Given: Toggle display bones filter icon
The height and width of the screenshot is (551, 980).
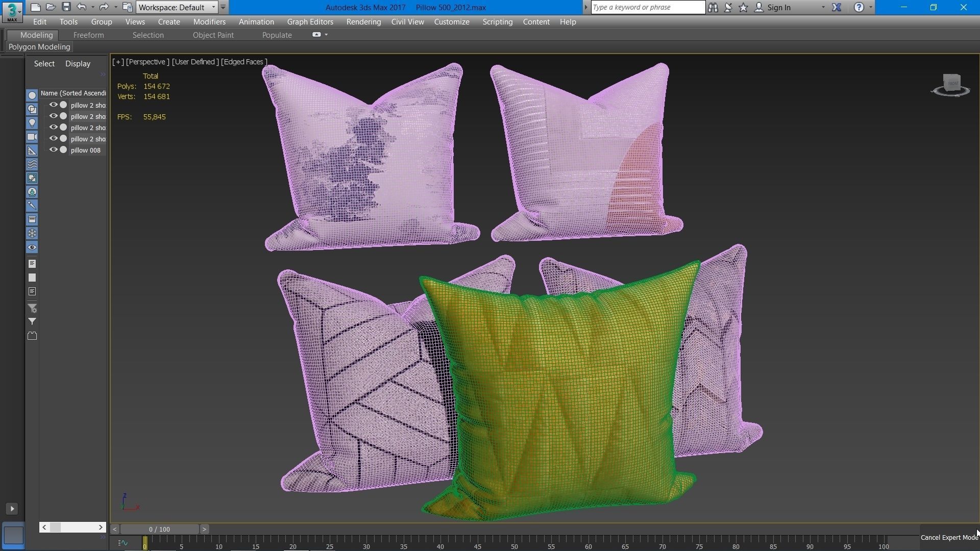Looking at the screenshot, I should click(32, 206).
